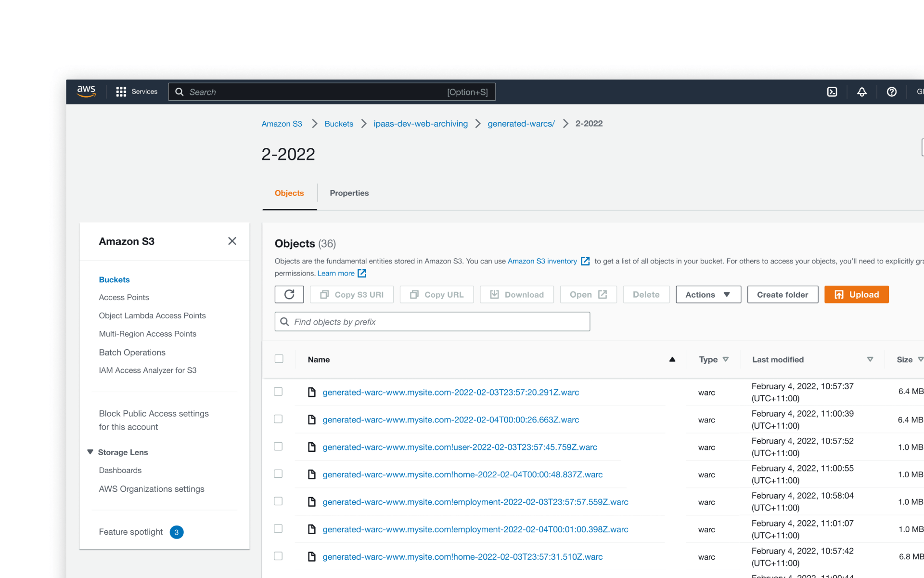The image size is (924, 578).
Task: Go to generated-warcs/ in the breadcrumb
Action: point(521,124)
